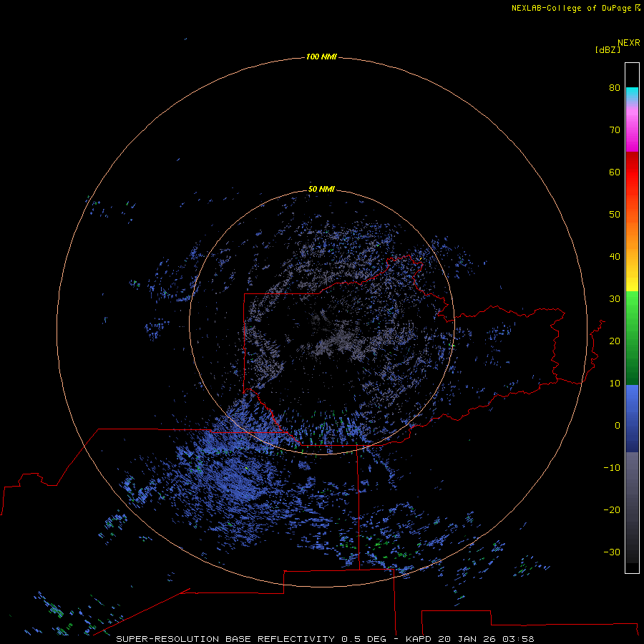Click the Super-Resolution Base Reflectivity caption
This screenshot has width=644, height=644.
click(325, 639)
